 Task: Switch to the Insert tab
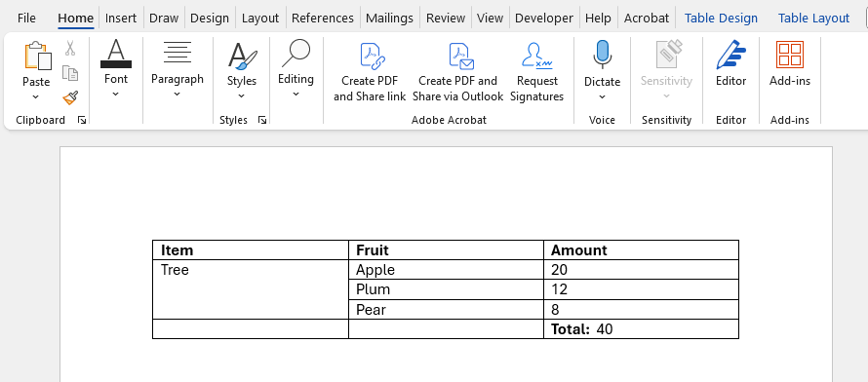(121, 19)
